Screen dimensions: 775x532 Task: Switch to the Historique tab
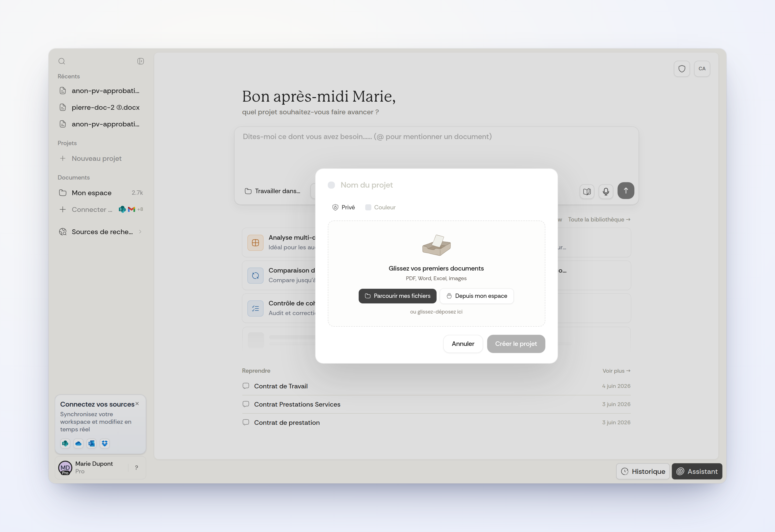point(643,471)
